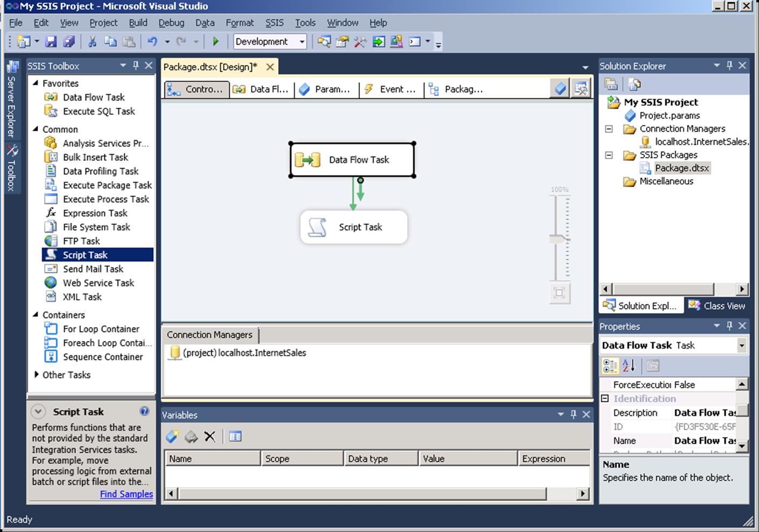The width and height of the screenshot is (759, 532).
Task: Start debugging with green play icon
Action: tap(216, 41)
